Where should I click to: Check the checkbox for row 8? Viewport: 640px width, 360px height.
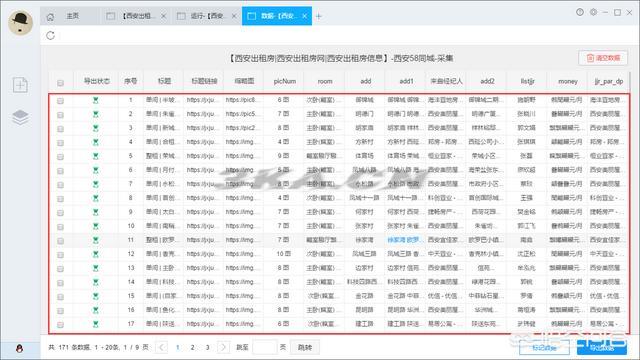click(60, 199)
